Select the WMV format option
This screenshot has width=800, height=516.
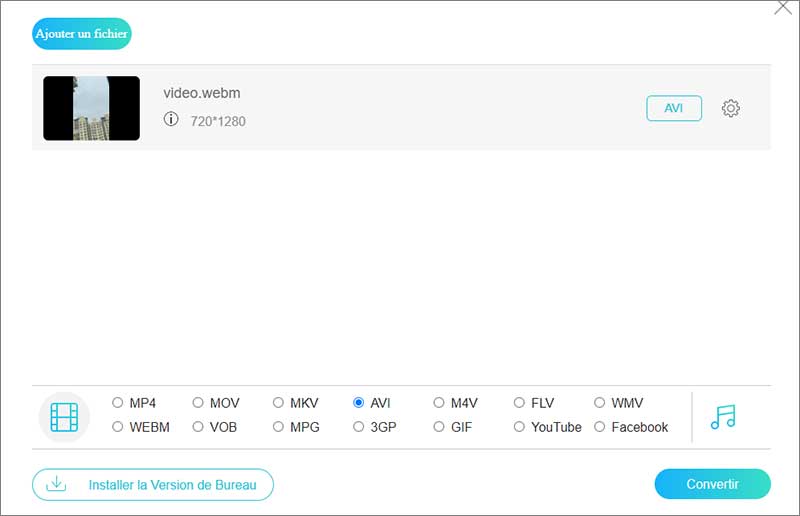600,403
